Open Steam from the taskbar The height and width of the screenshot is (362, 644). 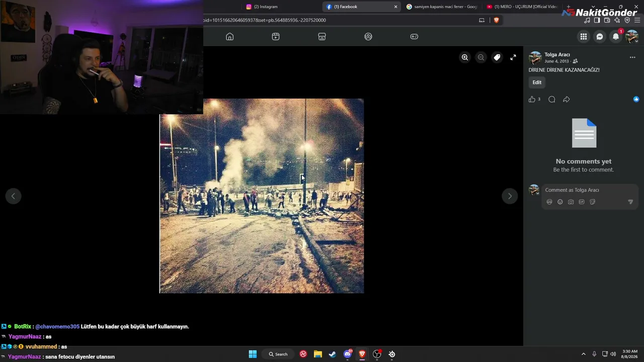coord(333,354)
